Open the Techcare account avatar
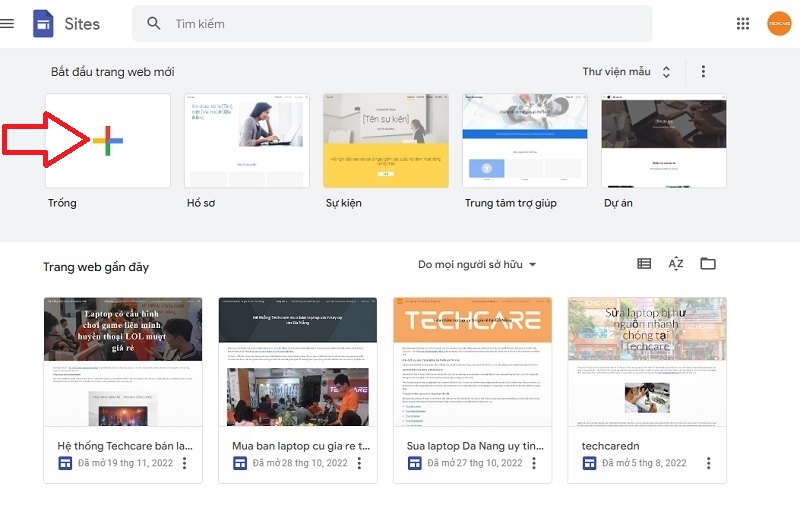 click(779, 23)
